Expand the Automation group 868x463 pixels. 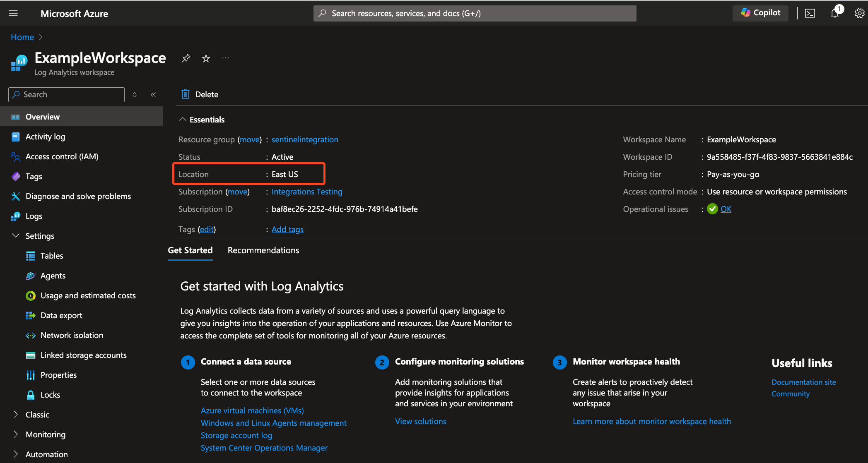16,454
